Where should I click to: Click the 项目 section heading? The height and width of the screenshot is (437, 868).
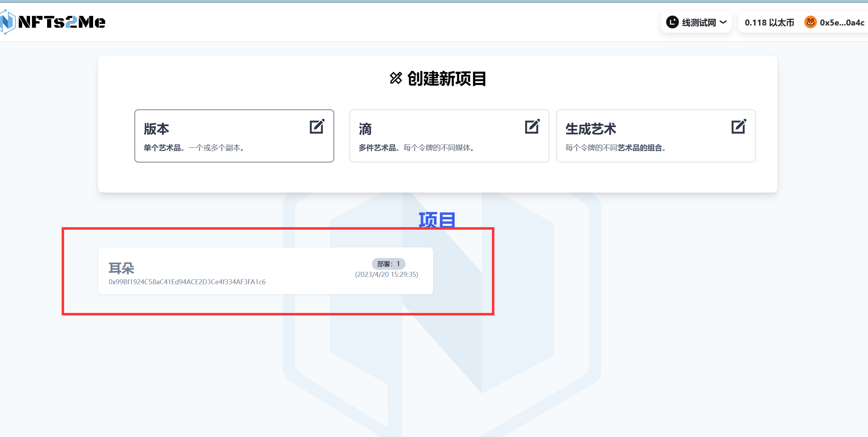[437, 220]
